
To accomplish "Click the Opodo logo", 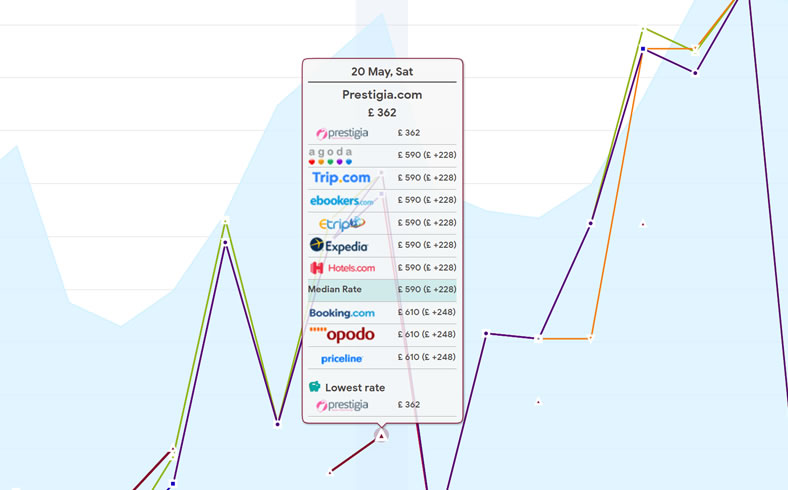I will (x=342, y=334).
